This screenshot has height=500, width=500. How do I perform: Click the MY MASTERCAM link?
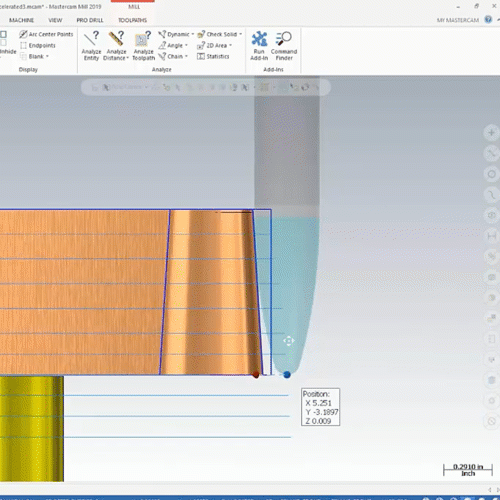[458, 20]
